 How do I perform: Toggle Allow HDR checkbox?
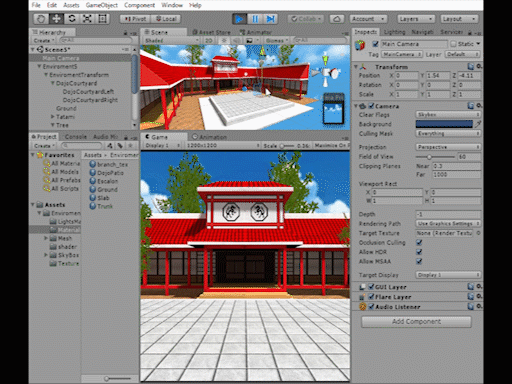click(419, 252)
